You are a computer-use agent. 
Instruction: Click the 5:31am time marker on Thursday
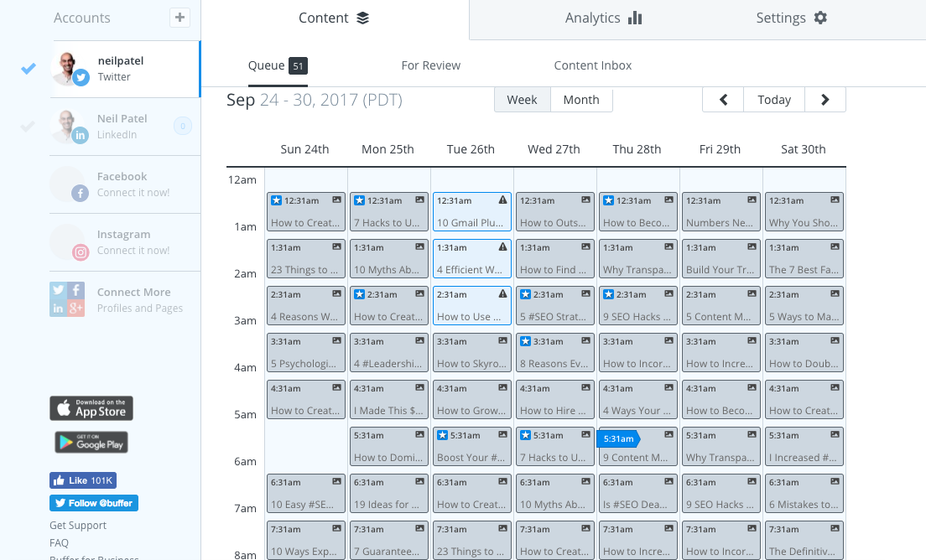pos(618,438)
